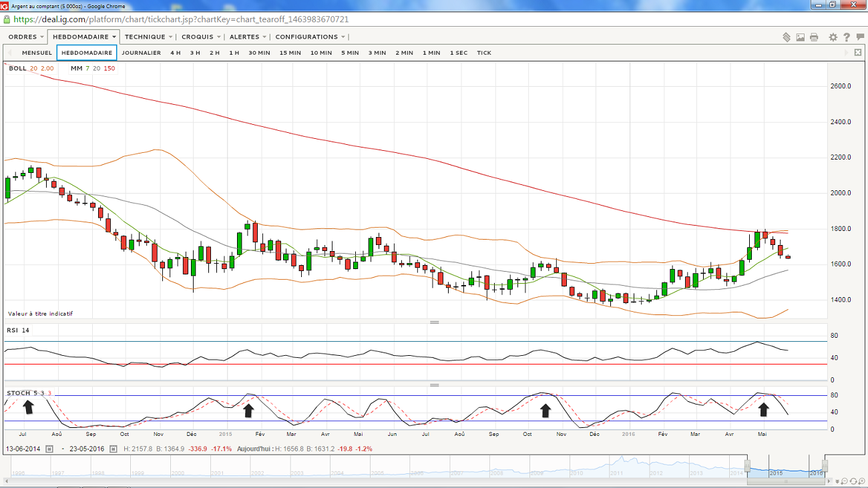The width and height of the screenshot is (868, 488).
Task: Open the feedback speech bubble icon
Action: click(860, 37)
